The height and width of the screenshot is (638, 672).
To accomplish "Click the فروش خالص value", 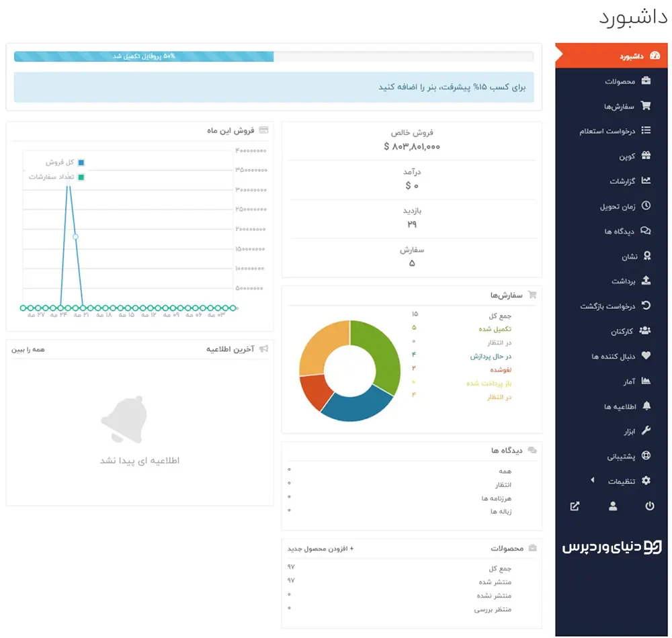I will point(412,146).
